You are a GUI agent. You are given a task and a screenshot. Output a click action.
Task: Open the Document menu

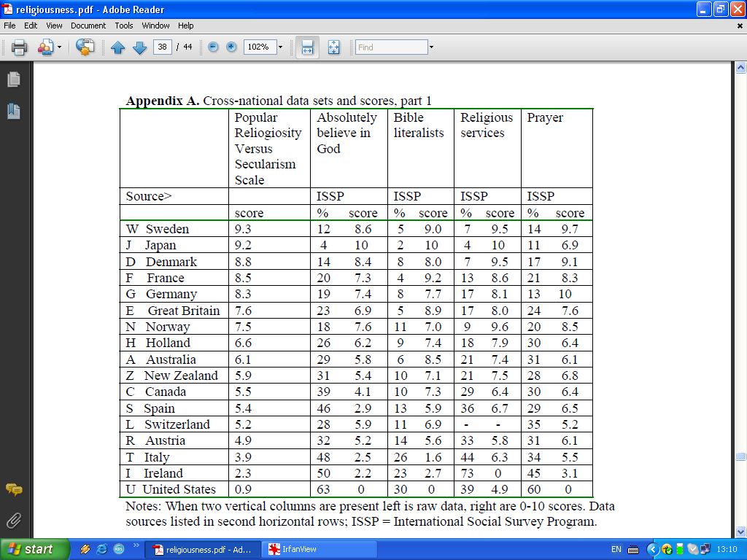88,26
